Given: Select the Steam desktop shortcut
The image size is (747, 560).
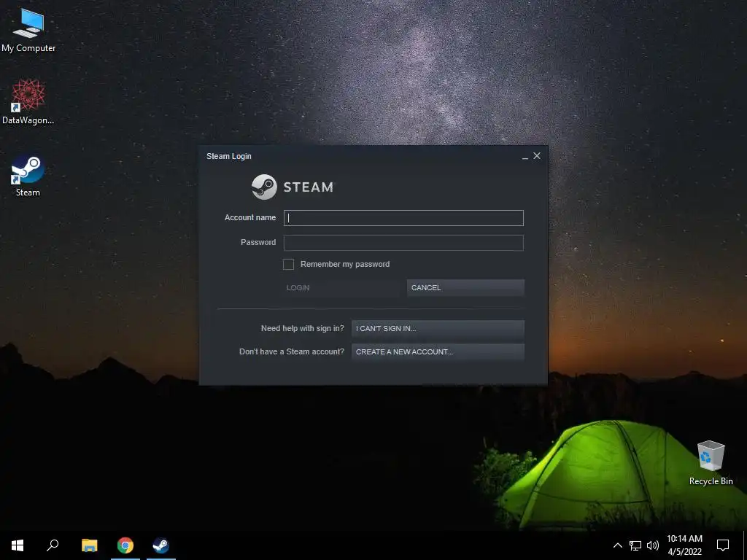Looking at the screenshot, I should pyautogui.click(x=28, y=175).
